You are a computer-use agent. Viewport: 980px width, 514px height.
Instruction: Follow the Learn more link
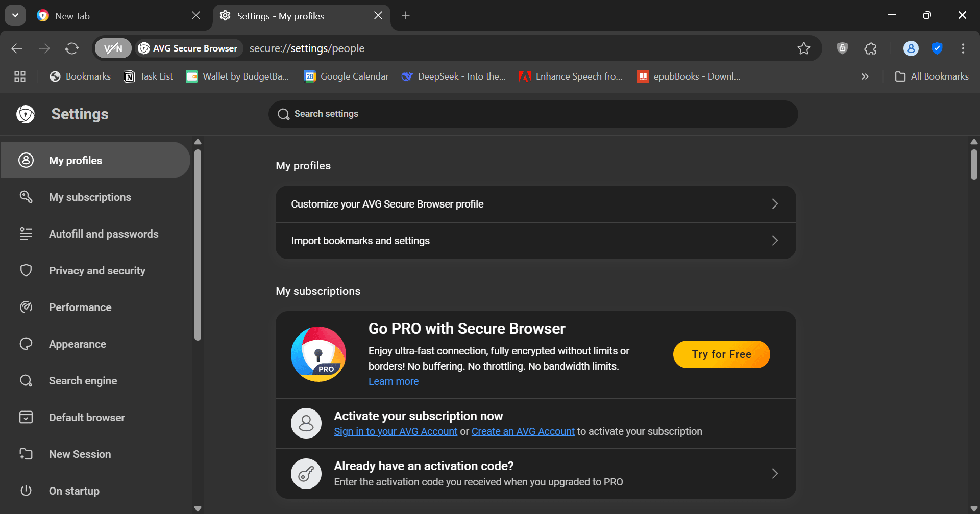[x=394, y=381]
